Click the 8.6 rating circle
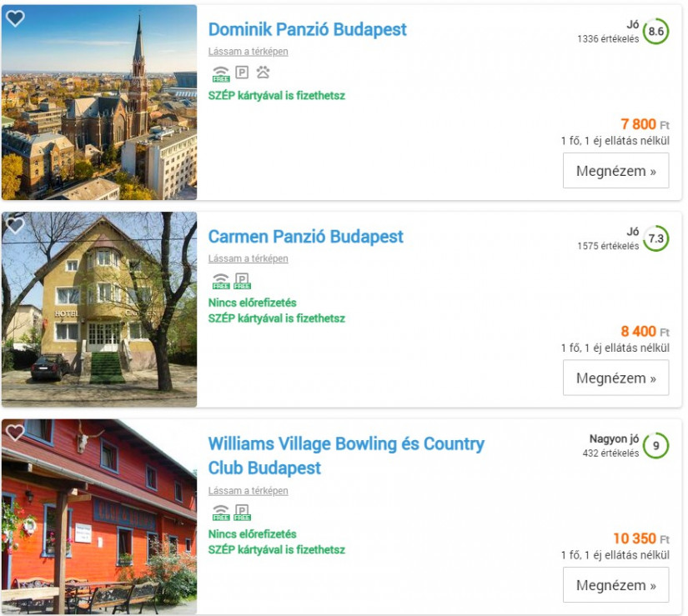 (655, 32)
